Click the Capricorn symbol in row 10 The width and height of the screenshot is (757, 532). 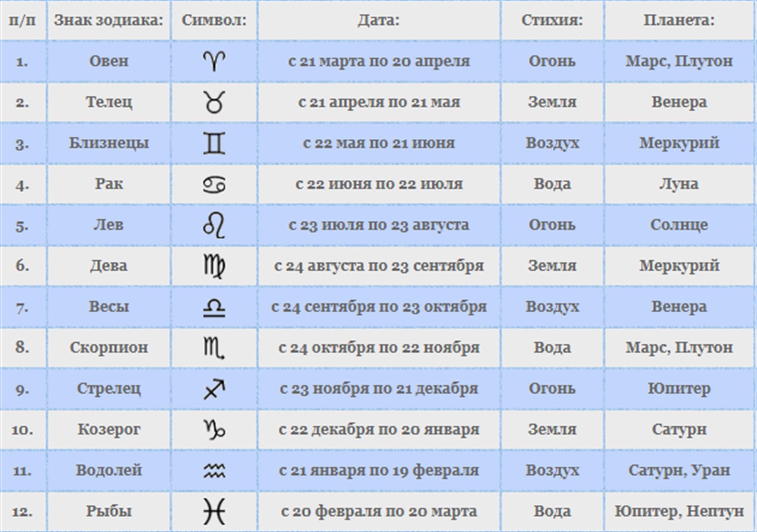pos(214,430)
